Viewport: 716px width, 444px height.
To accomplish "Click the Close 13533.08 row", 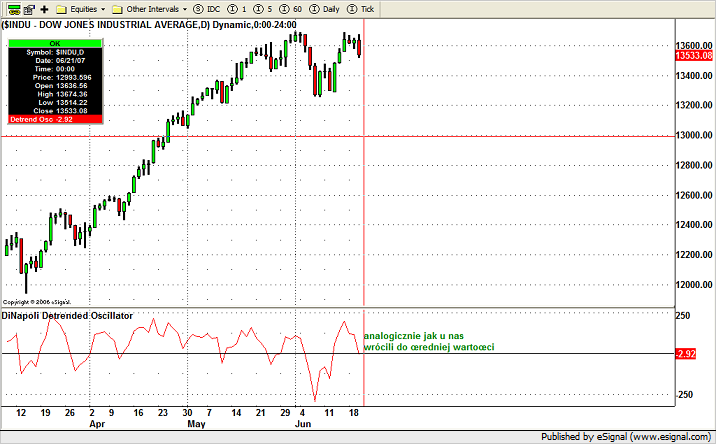I will pos(55,111).
